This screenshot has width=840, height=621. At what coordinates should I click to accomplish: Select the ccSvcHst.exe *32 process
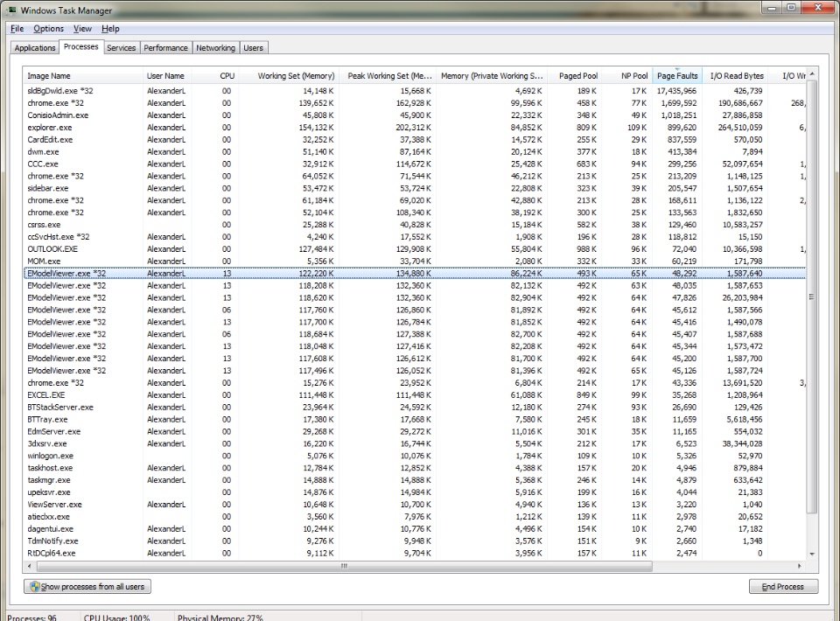pyautogui.click(x=415, y=237)
